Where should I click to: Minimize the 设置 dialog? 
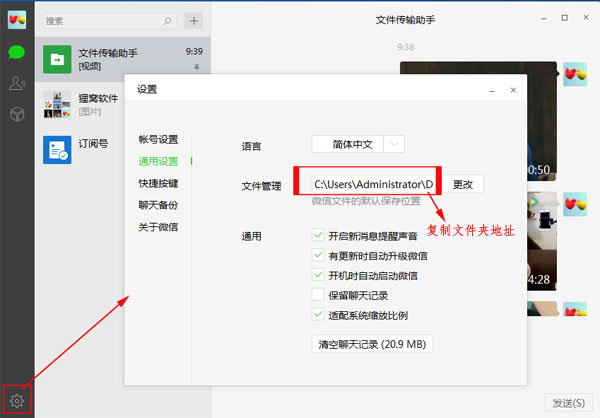492,91
